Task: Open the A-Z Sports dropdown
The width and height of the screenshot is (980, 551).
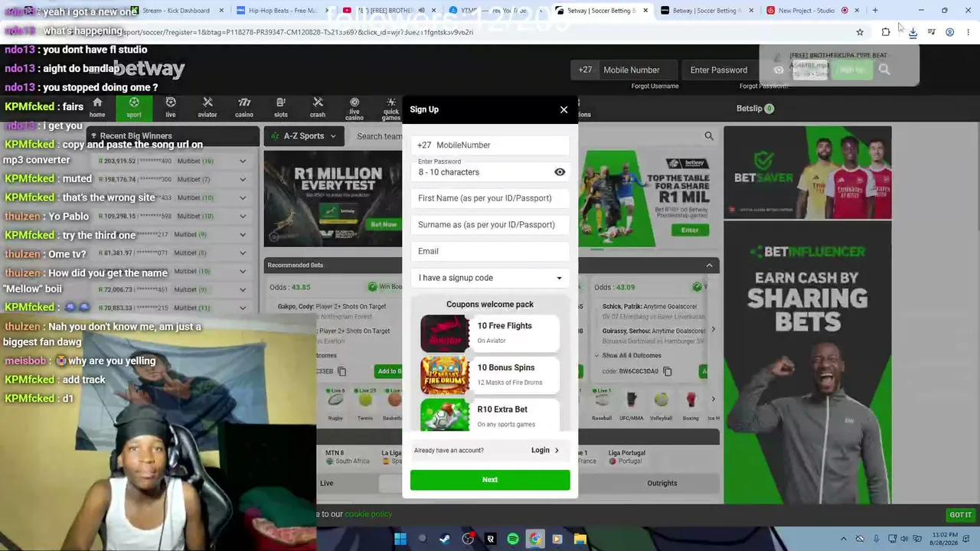Action: [305, 136]
